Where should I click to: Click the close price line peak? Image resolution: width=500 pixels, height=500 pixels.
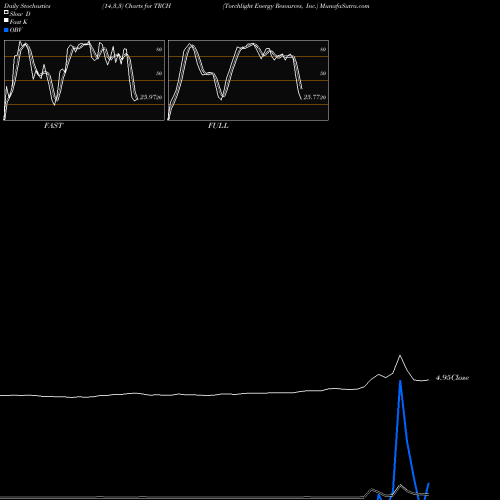point(400,356)
